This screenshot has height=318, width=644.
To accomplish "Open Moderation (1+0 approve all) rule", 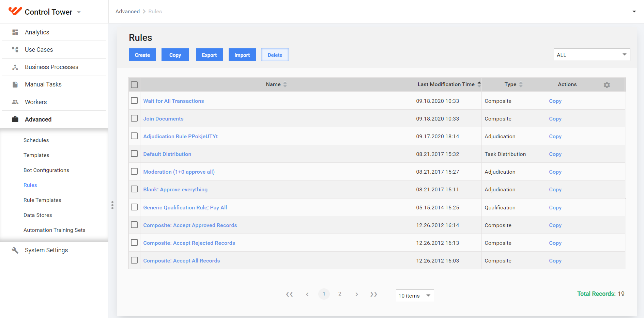I will pyautogui.click(x=179, y=172).
